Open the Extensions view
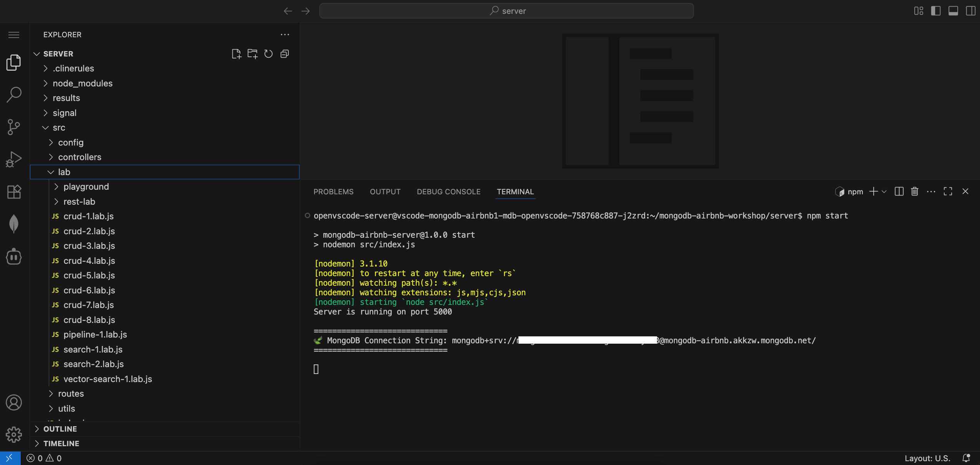This screenshot has height=465, width=980. 14,191
